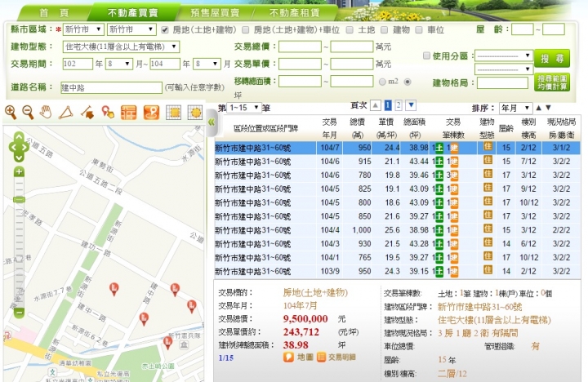The image size is (588, 382).
Task: Expand the 1~15 record range dropdown
Action: click(244, 108)
